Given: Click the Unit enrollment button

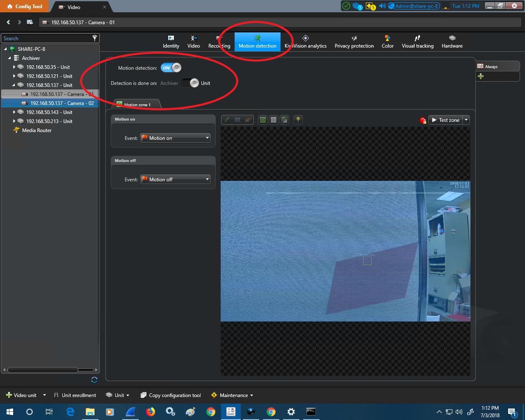Looking at the screenshot, I should (75, 395).
